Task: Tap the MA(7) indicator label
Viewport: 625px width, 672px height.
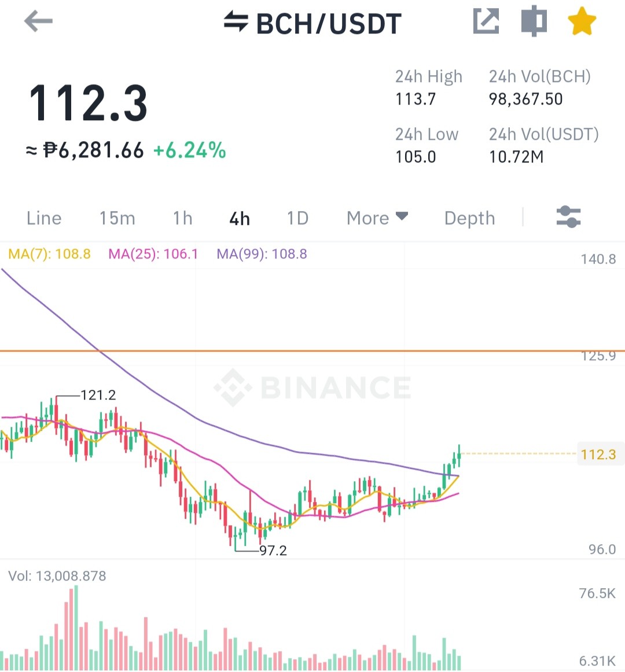Action: [49, 254]
